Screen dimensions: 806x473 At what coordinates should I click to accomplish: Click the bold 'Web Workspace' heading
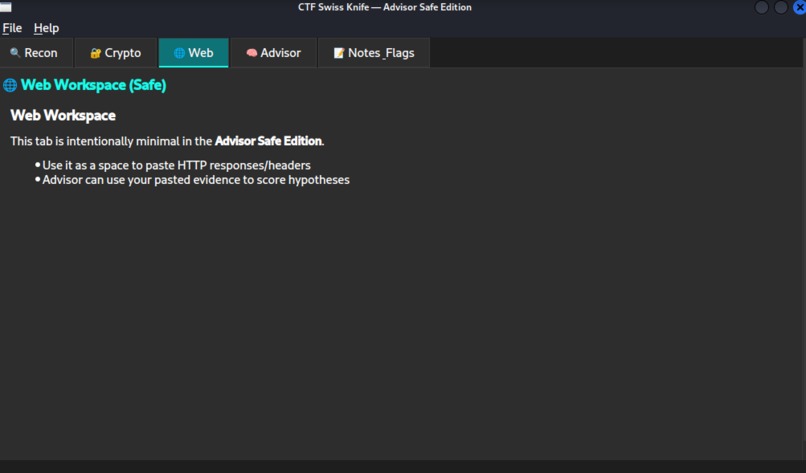[63, 115]
